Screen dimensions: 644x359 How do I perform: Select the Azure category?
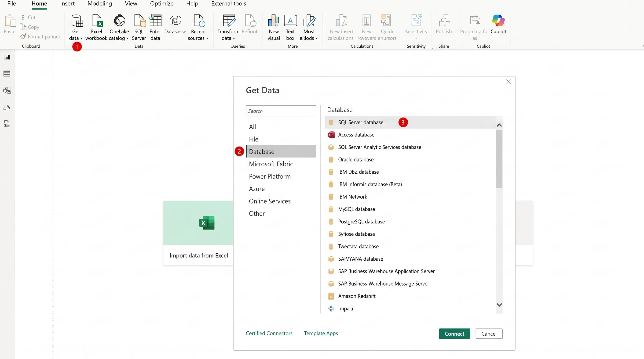(281, 189)
